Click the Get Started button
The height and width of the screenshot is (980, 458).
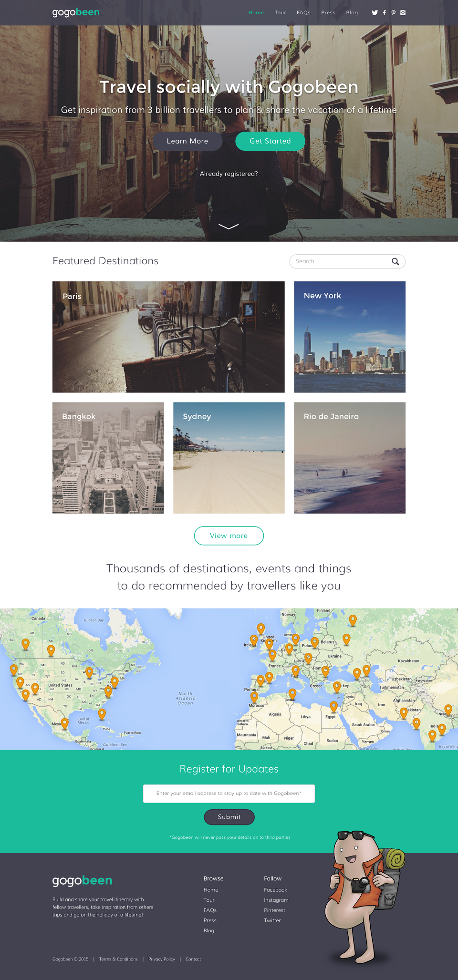point(270,141)
